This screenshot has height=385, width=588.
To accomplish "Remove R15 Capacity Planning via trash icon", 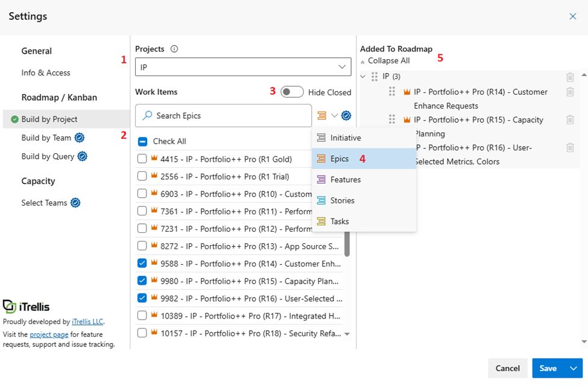I will click(x=570, y=119).
